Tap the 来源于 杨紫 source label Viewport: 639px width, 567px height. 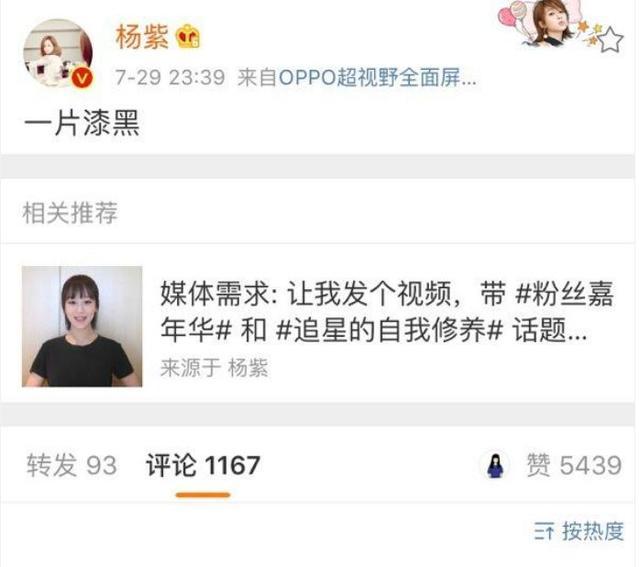tap(214, 368)
